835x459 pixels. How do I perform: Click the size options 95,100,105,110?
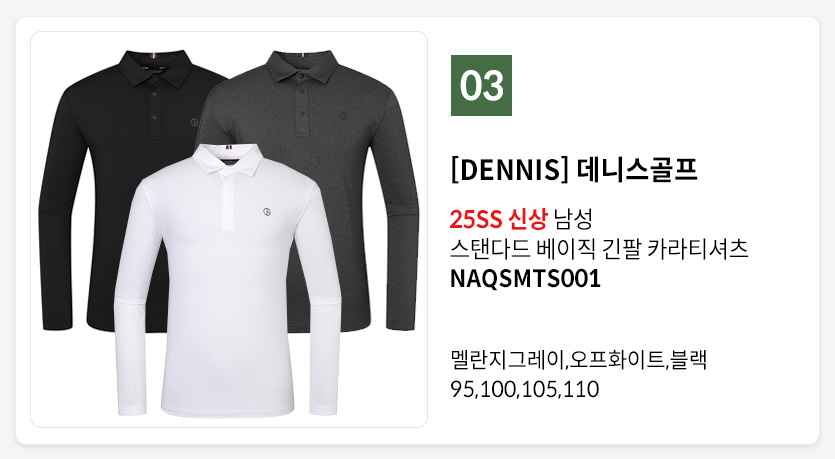click(x=525, y=389)
